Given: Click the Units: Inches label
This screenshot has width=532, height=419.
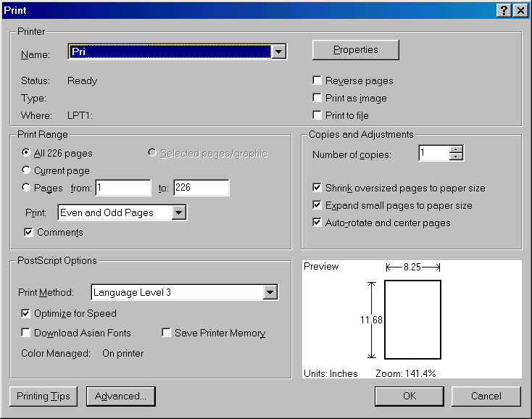Looking at the screenshot, I should click(331, 373).
